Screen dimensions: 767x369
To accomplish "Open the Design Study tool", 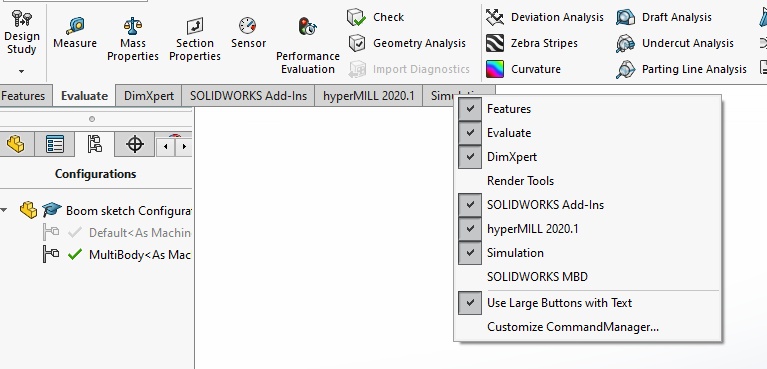I will click(x=22, y=32).
